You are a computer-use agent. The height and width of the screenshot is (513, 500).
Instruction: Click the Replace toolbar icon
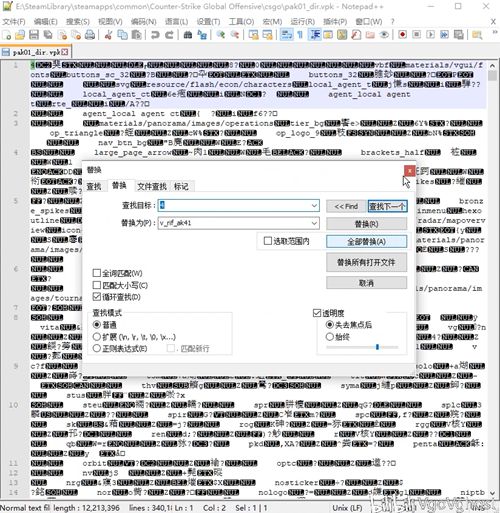click(x=202, y=35)
